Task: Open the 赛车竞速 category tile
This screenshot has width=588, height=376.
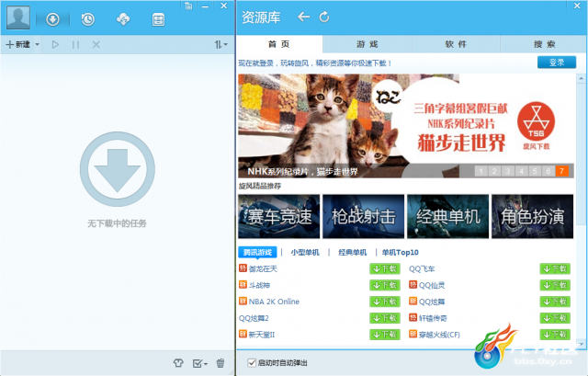Action: point(279,217)
